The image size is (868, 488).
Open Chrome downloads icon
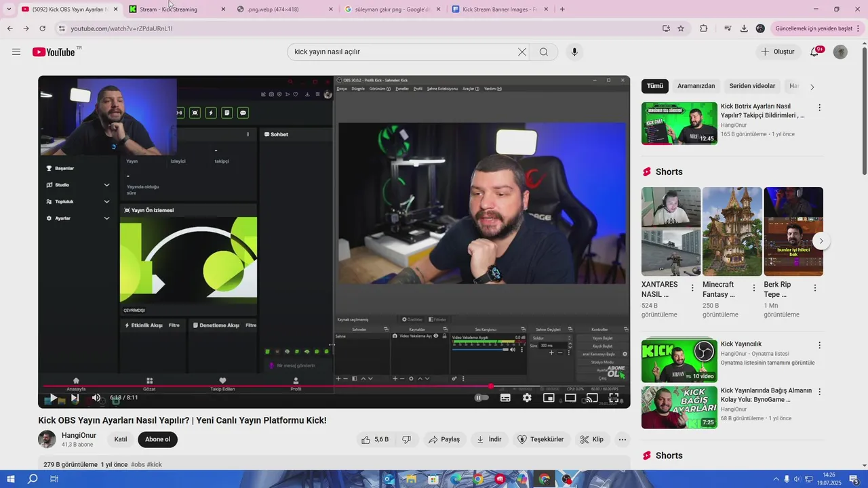click(744, 28)
